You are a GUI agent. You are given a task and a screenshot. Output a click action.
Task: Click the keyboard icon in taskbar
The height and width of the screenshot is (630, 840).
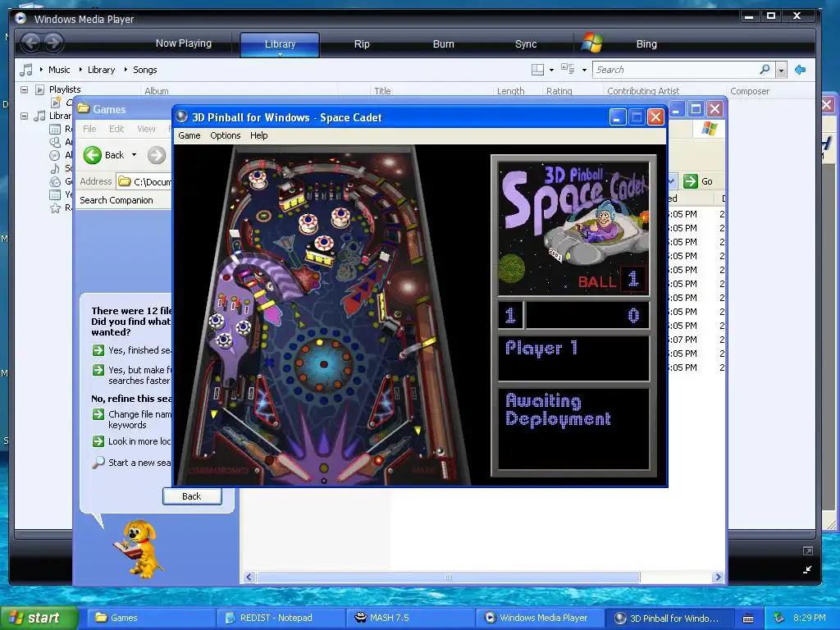click(748, 619)
